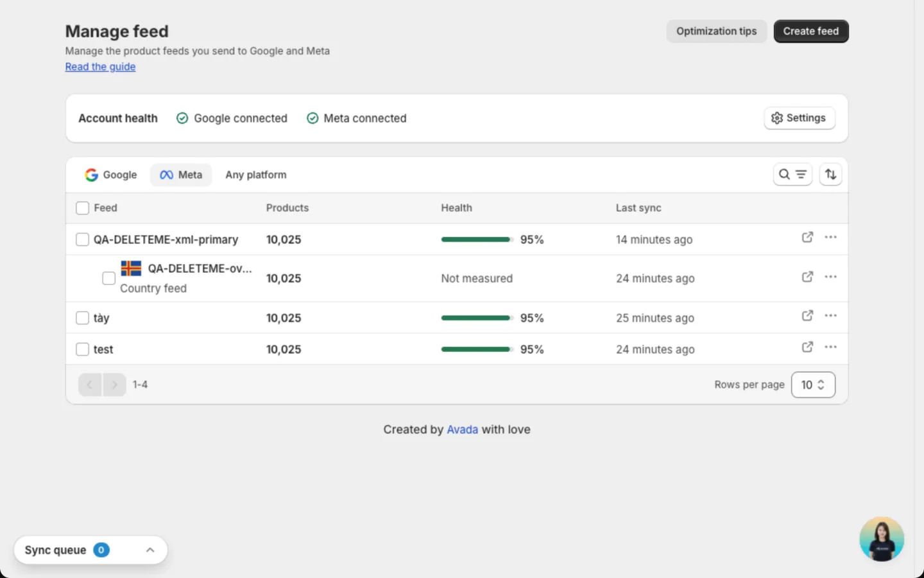Click the Create feed button

(811, 31)
